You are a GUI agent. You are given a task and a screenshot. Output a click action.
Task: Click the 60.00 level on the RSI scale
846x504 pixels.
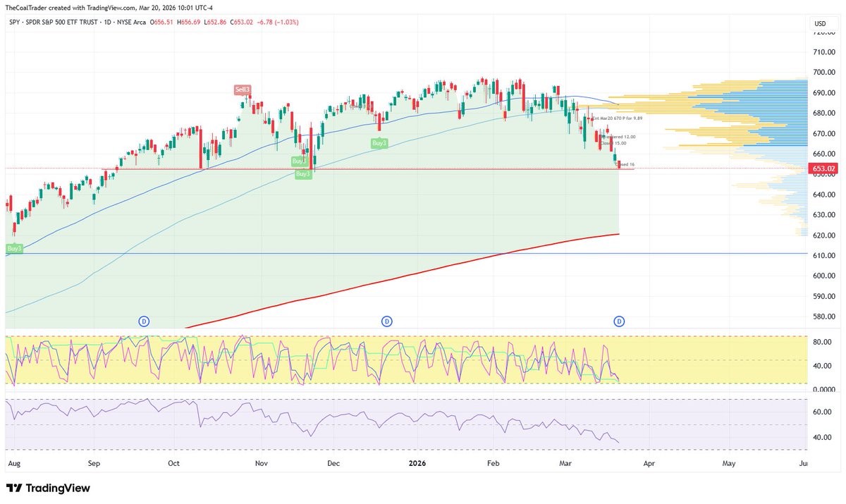coord(823,412)
